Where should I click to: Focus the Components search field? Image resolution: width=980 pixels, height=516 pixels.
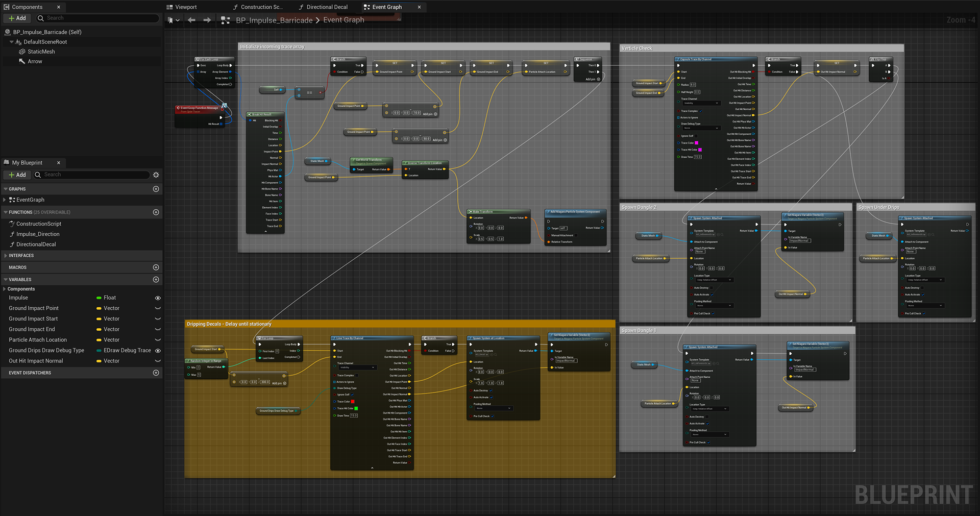pyautogui.click(x=97, y=18)
